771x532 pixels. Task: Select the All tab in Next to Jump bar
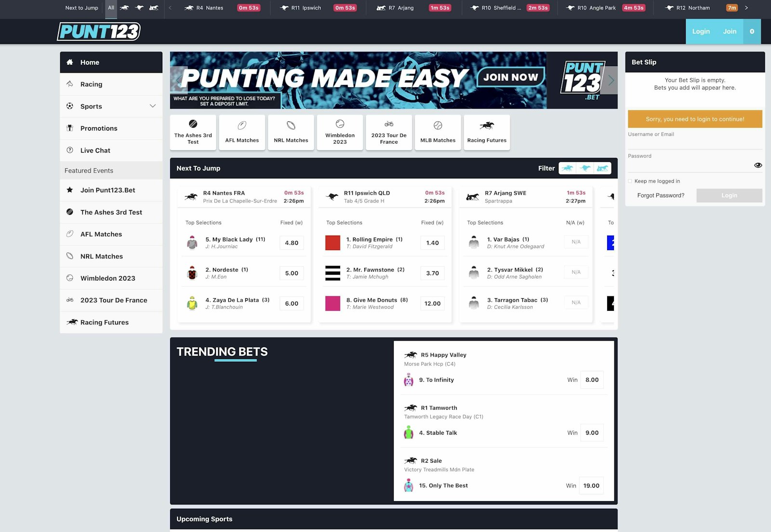pos(111,8)
